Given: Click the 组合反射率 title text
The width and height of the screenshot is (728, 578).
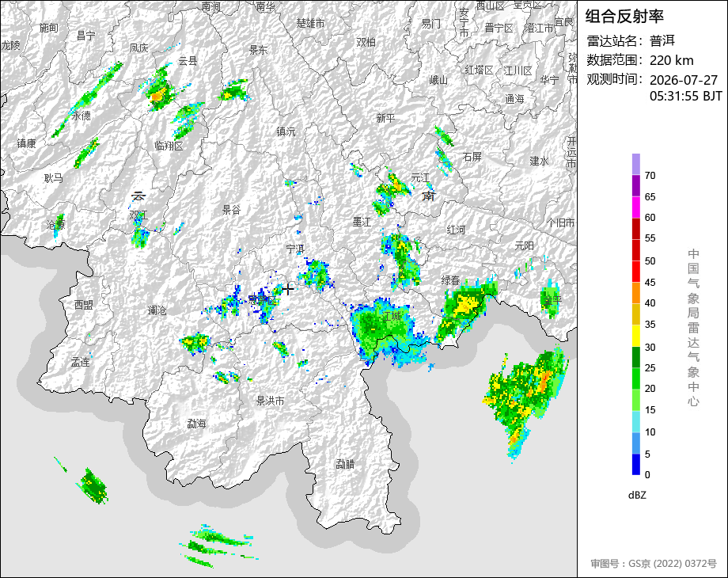Looking at the screenshot, I should 624,17.
